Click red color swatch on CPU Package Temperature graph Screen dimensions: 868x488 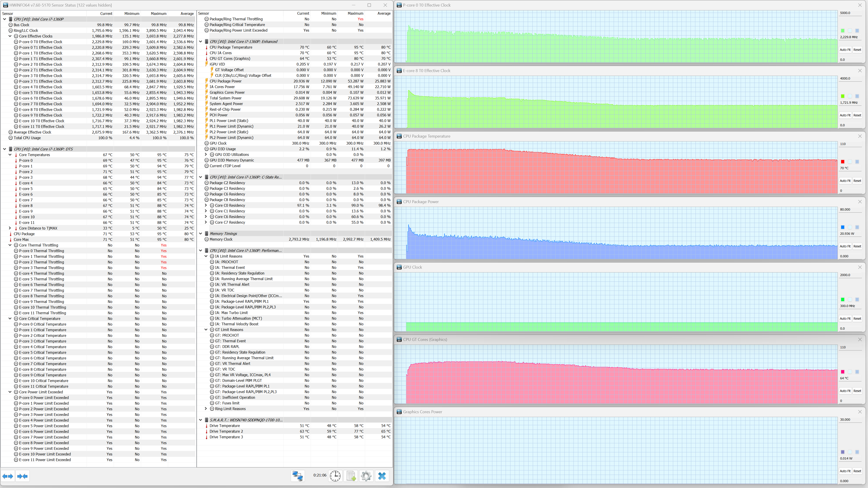[x=842, y=162]
